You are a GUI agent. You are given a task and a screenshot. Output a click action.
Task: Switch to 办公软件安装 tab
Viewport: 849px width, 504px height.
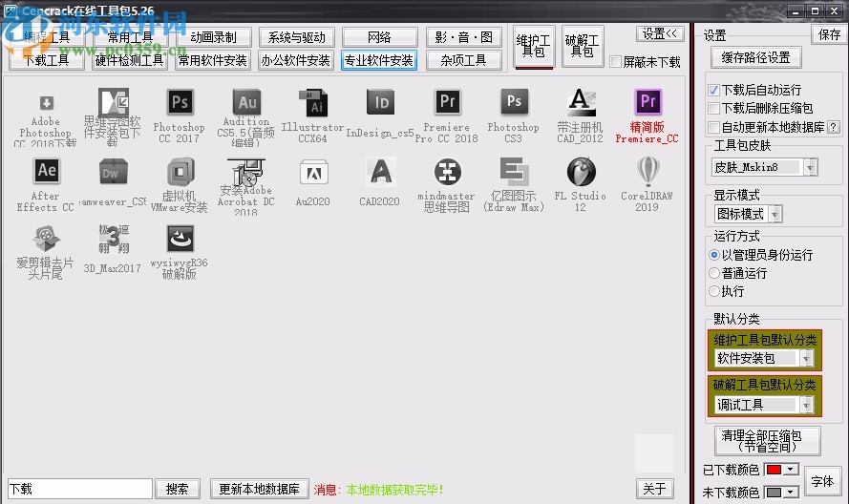(296, 60)
